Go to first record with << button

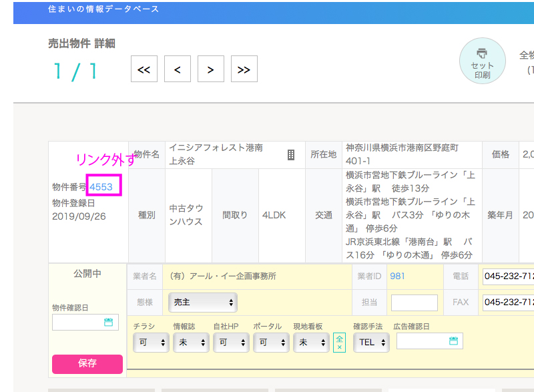(x=144, y=69)
